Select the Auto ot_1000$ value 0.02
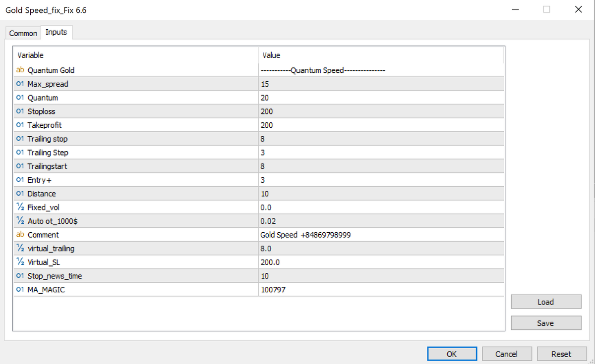Screen dimensions: 595x364 [380, 221]
